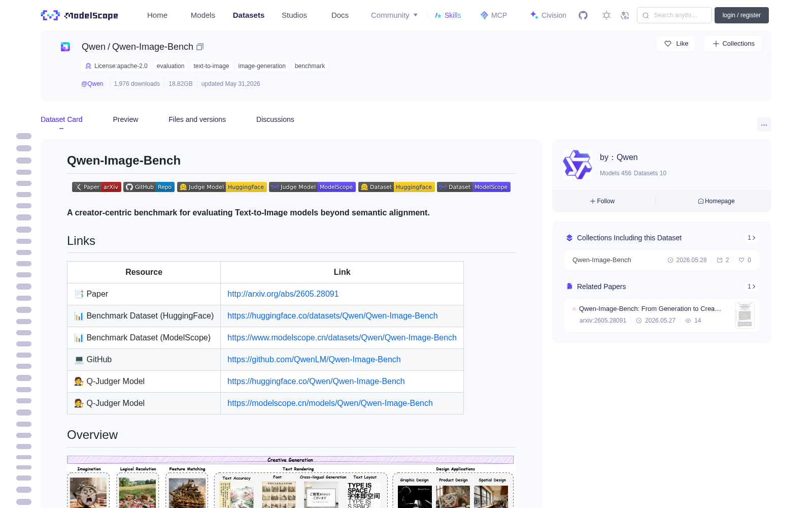Open Civision from the top navigation
Viewport: 812px width, 508px height.
(x=548, y=15)
